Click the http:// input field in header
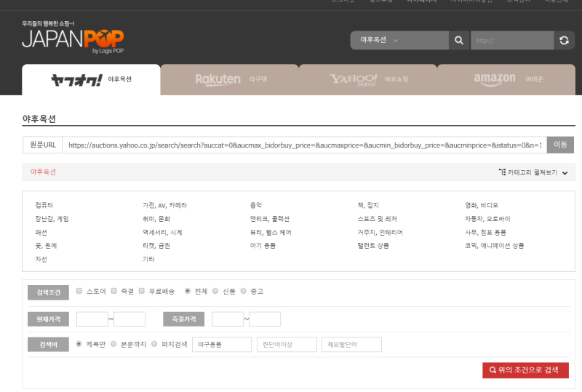This screenshot has height=392, width=582. [x=512, y=41]
